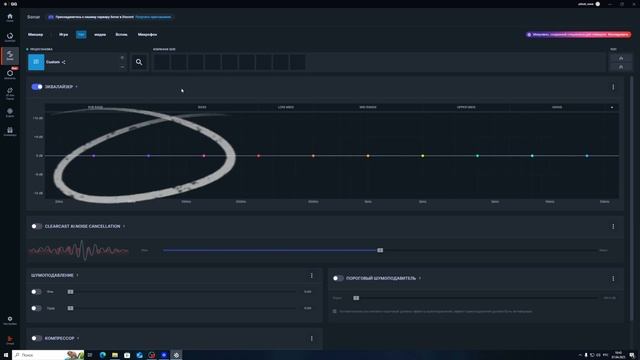Image resolution: width=640 pixels, height=360 pixels.
Task: Click the vertical scrollbar of the page
Action: coord(632,199)
